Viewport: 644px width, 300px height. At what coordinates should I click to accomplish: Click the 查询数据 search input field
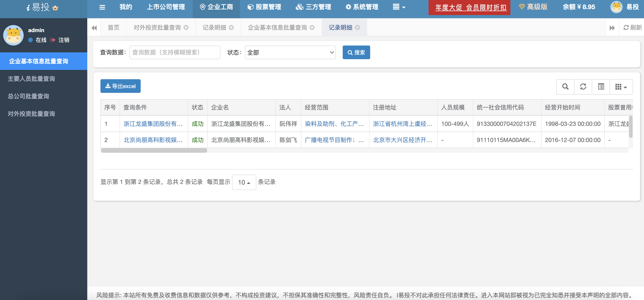click(x=175, y=52)
